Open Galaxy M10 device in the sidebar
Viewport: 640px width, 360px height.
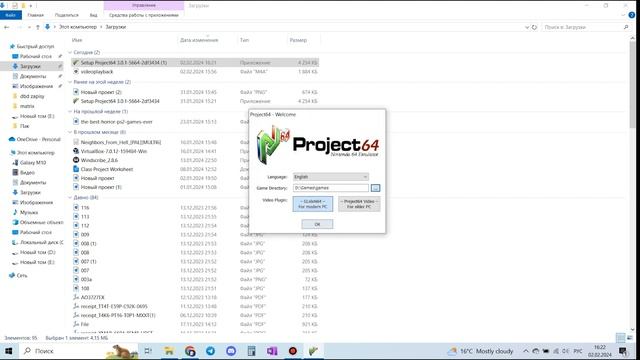click(33, 162)
